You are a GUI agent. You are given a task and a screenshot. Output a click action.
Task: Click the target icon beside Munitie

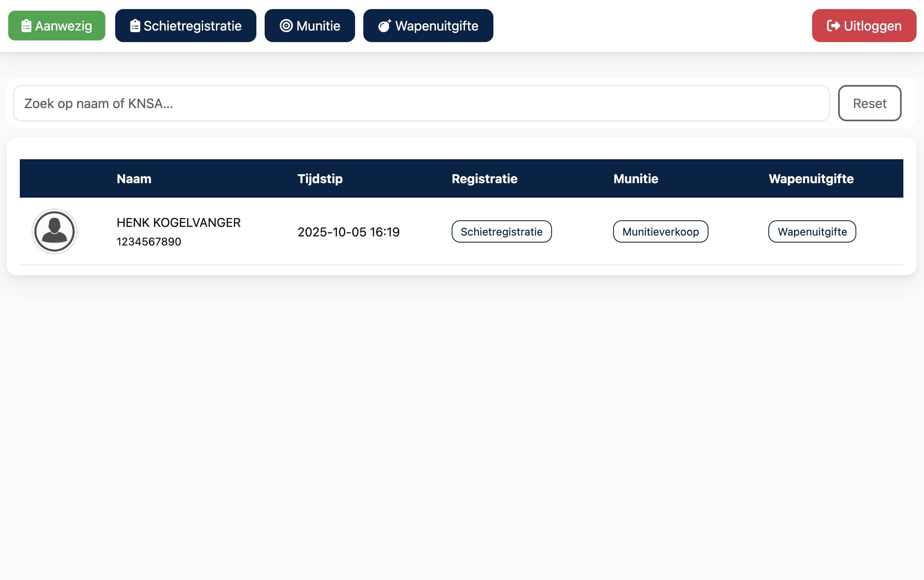(286, 26)
